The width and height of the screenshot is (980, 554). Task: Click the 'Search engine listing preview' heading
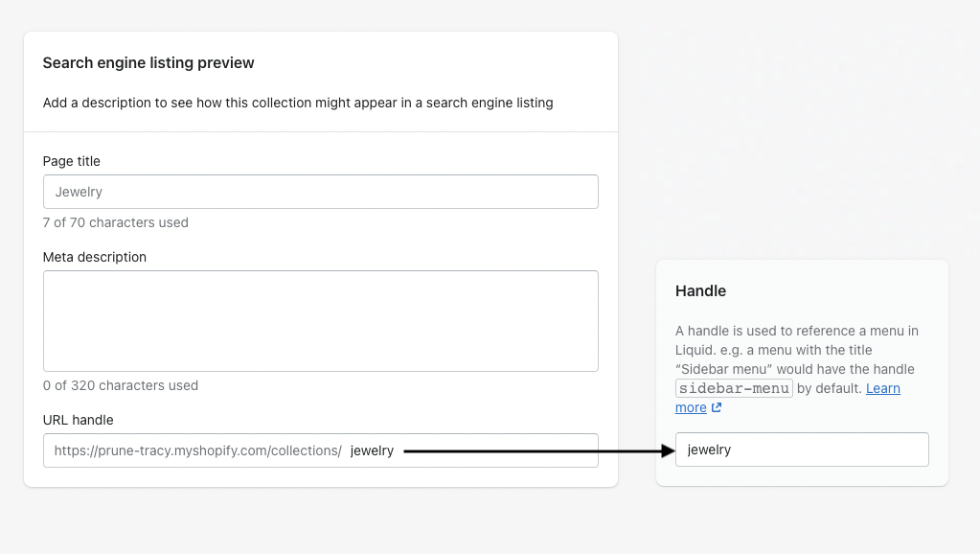148,63
